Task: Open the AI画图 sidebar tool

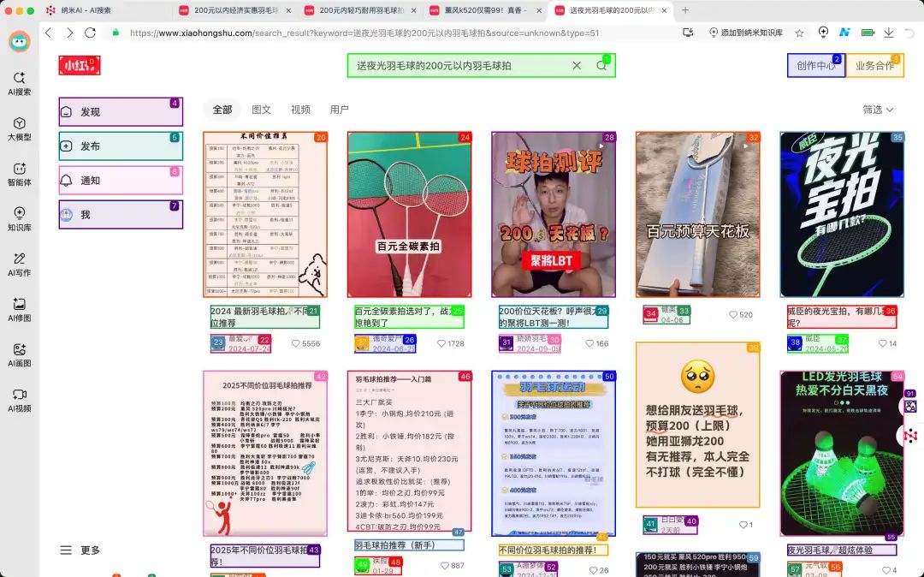Action: click(x=20, y=354)
